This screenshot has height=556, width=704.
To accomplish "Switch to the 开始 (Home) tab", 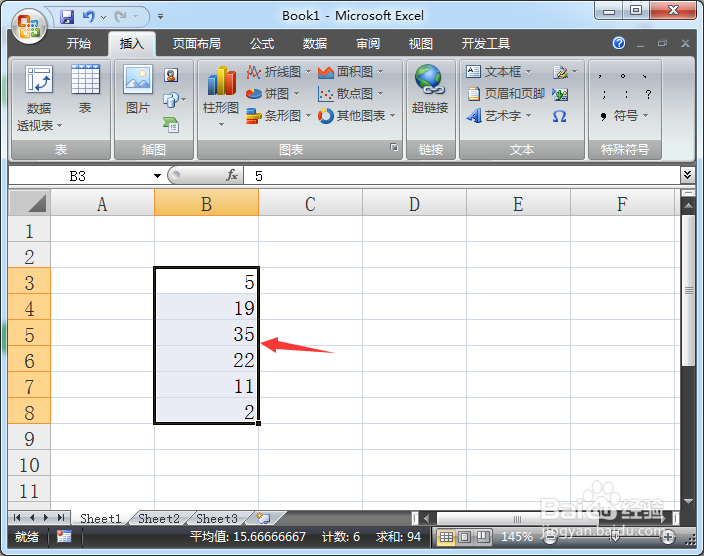I will coord(79,44).
